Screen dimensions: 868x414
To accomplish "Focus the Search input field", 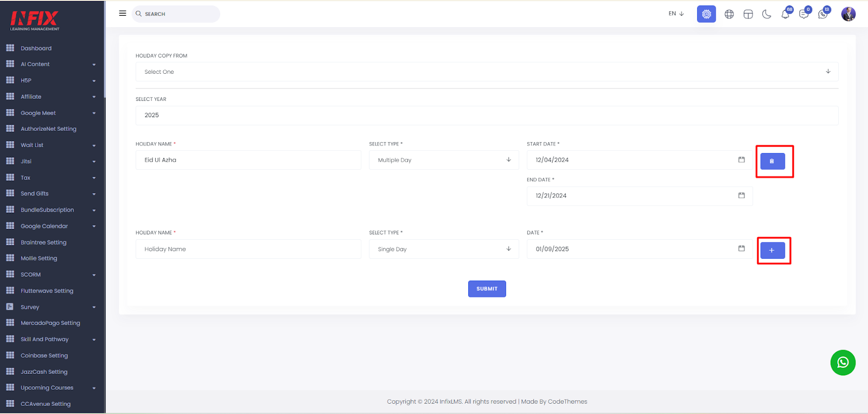I will tap(176, 14).
